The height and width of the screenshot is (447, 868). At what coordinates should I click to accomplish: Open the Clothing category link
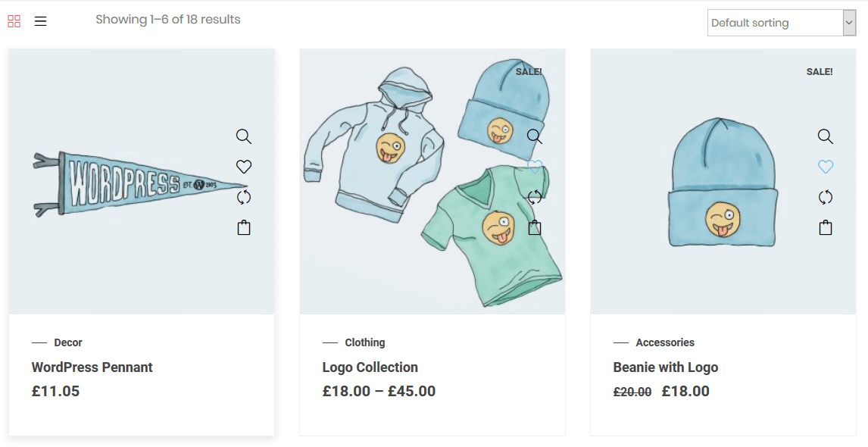pyautogui.click(x=365, y=342)
